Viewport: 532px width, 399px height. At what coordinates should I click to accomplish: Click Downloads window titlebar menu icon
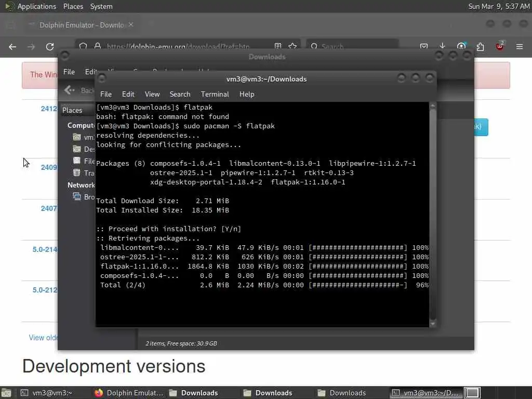(65, 55)
